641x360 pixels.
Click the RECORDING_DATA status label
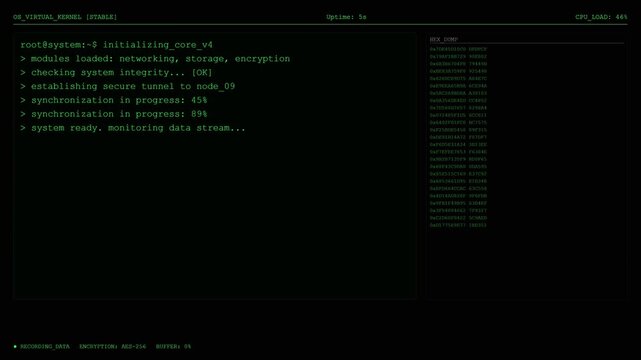(45, 347)
